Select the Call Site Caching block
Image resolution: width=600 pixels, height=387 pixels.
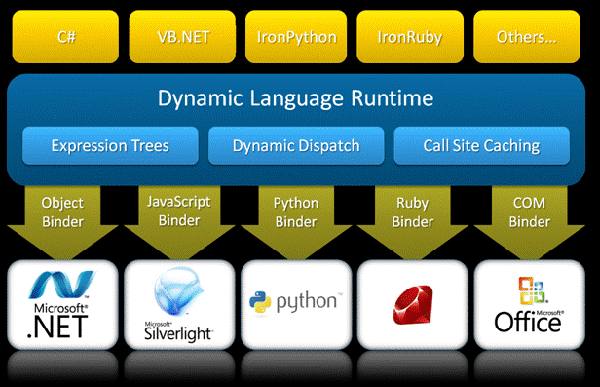482,146
